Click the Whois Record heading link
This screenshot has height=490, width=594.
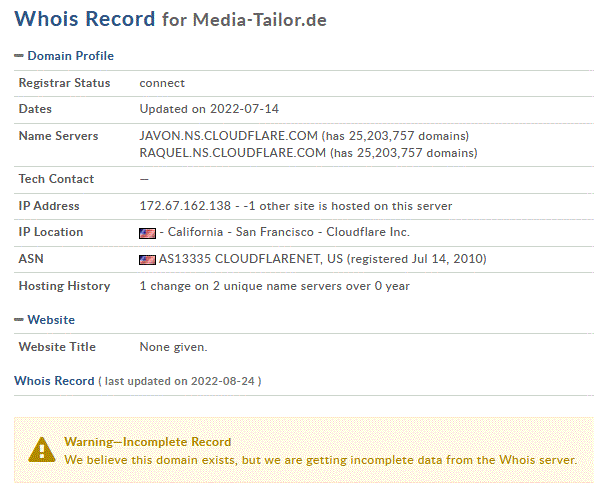click(x=54, y=380)
